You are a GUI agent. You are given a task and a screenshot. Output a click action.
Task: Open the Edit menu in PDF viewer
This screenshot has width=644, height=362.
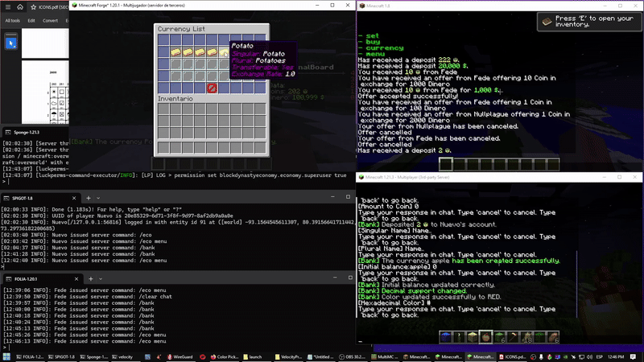31,21
